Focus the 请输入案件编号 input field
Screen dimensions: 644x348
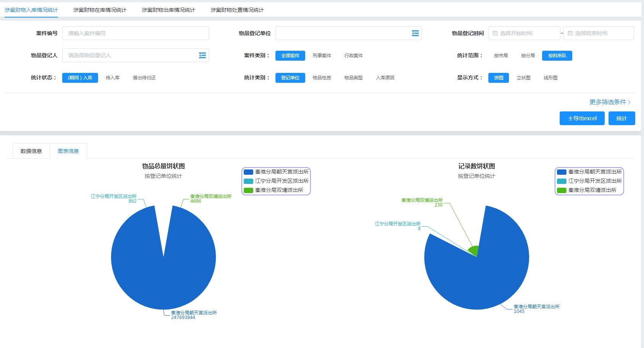(x=135, y=33)
